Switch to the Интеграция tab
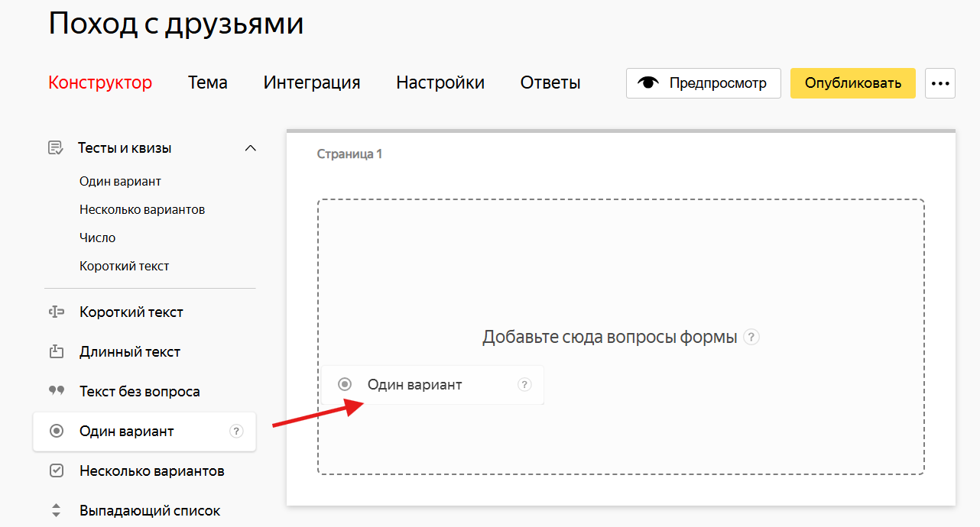The width and height of the screenshot is (980, 527). (312, 82)
